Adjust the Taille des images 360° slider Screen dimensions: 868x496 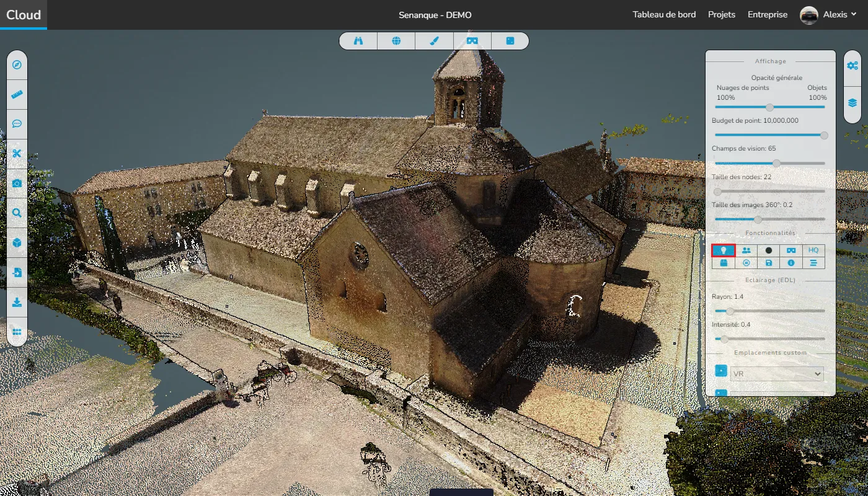click(770, 219)
